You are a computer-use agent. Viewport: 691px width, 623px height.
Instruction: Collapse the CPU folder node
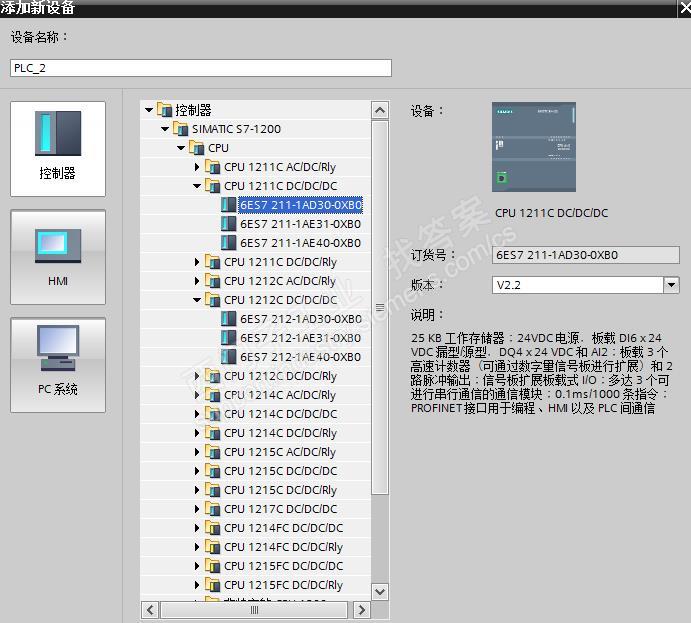pos(181,148)
